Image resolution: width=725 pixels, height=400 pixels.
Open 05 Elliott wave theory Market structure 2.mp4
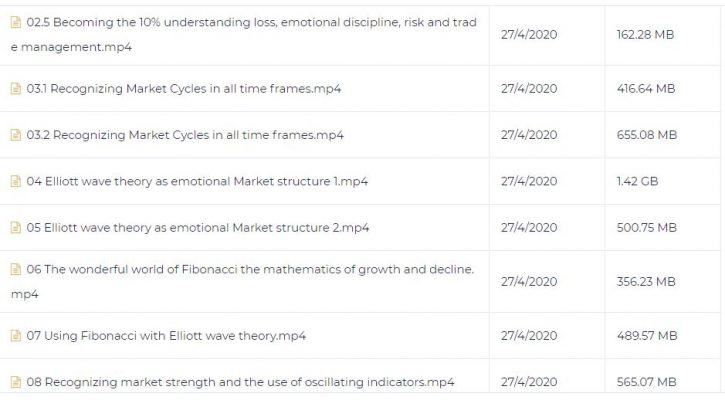click(x=197, y=228)
